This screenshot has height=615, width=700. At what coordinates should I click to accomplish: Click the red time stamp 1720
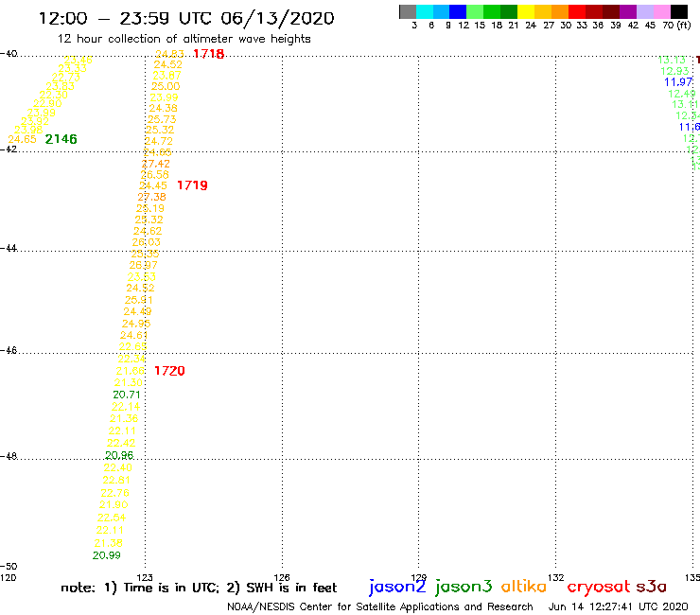point(169,371)
